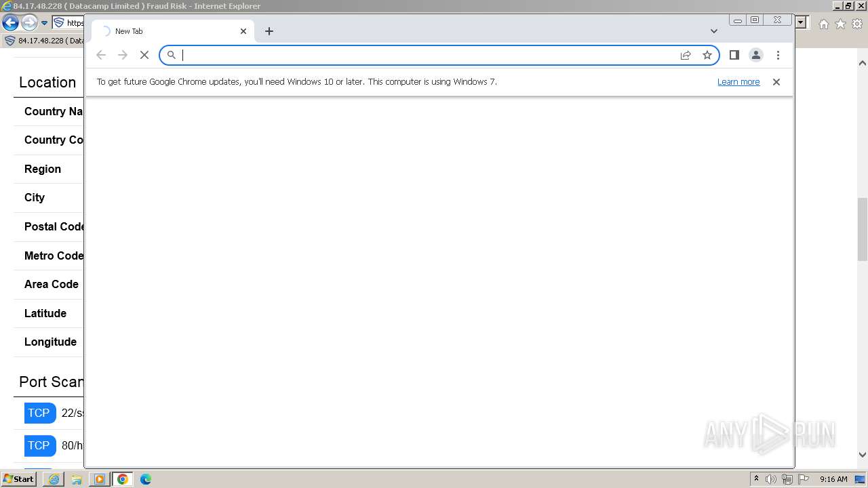Open the Chrome profile avatar menu
The image size is (868, 488).
point(756,55)
